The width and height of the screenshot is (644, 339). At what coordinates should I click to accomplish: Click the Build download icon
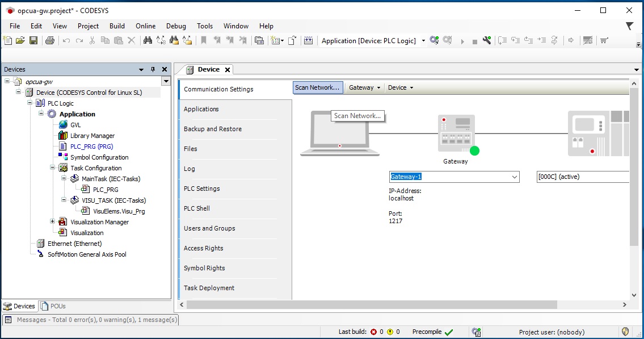(x=309, y=40)
